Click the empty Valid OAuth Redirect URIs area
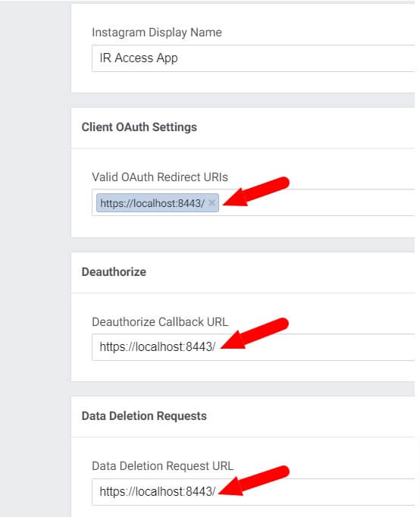Viewport: 420px width, 517px height. pyautogui.click(x=316, y=202)
